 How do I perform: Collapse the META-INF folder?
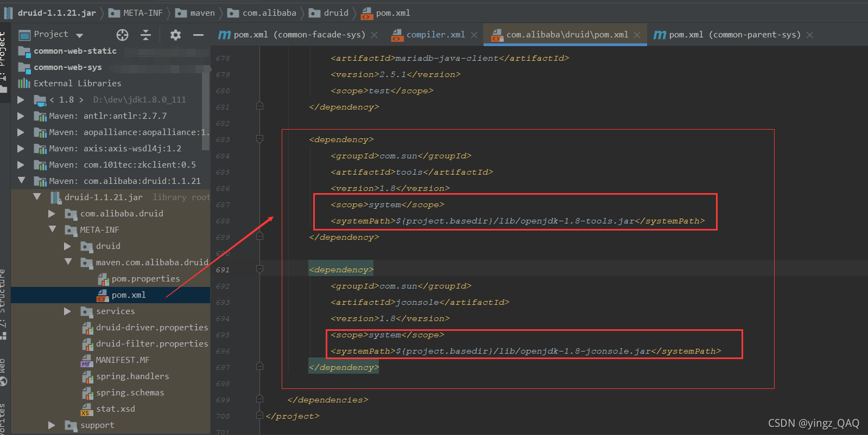[x=53, y=229]
